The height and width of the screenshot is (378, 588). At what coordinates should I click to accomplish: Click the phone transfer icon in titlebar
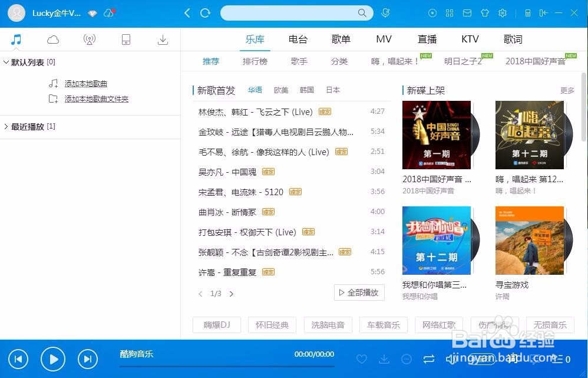click(528, 12)
